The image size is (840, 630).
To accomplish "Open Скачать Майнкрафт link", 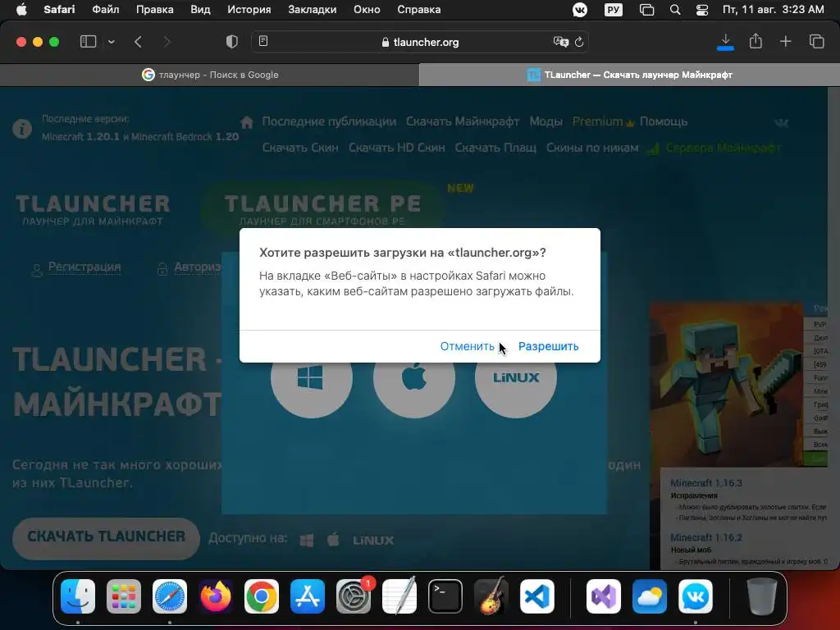I will point(463,121).
